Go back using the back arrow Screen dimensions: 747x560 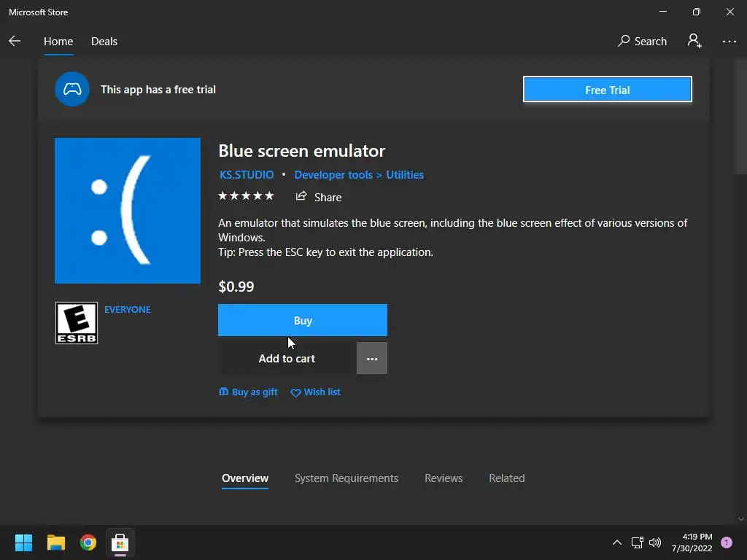click(15, 41)
